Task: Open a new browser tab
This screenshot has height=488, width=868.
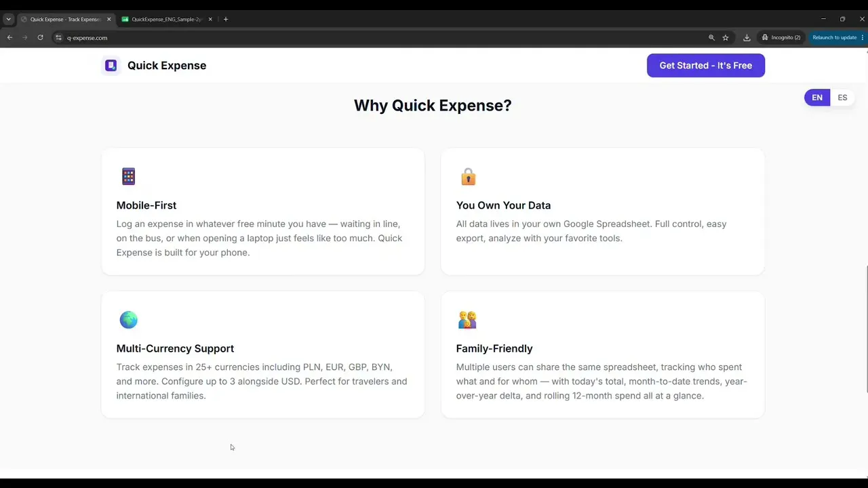Action: [x=226, y=19]
